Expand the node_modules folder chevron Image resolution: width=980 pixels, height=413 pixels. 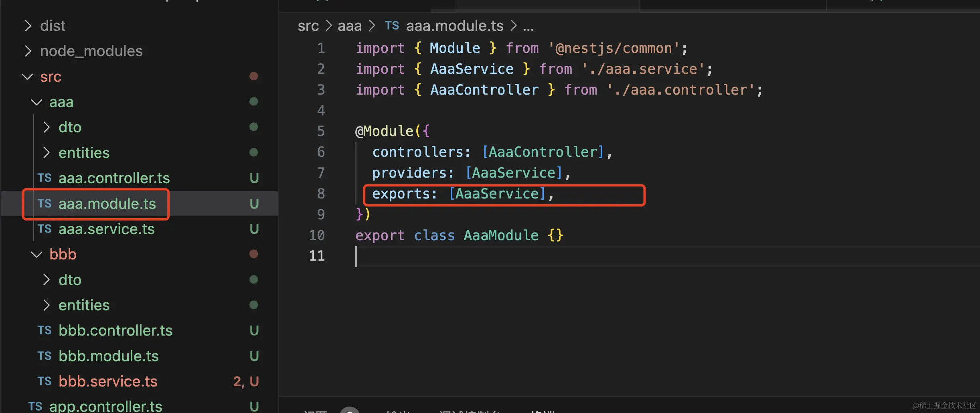pyautogui.click(x=28, y=51)
